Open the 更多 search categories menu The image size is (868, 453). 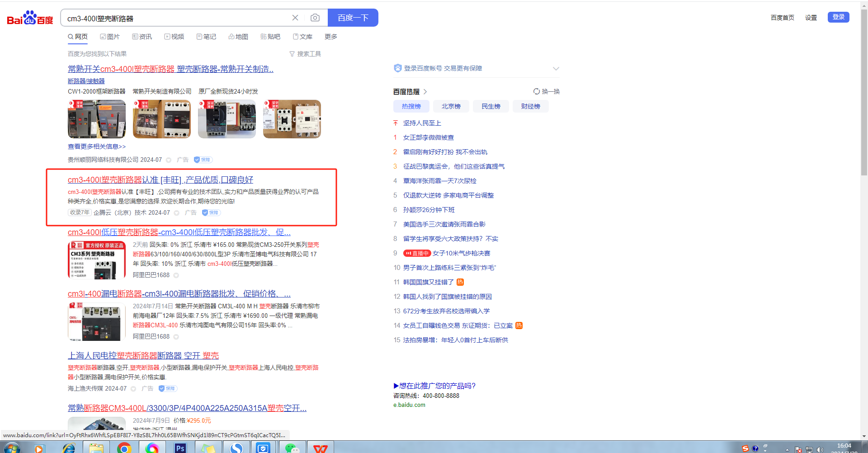[x=330, y=37]
